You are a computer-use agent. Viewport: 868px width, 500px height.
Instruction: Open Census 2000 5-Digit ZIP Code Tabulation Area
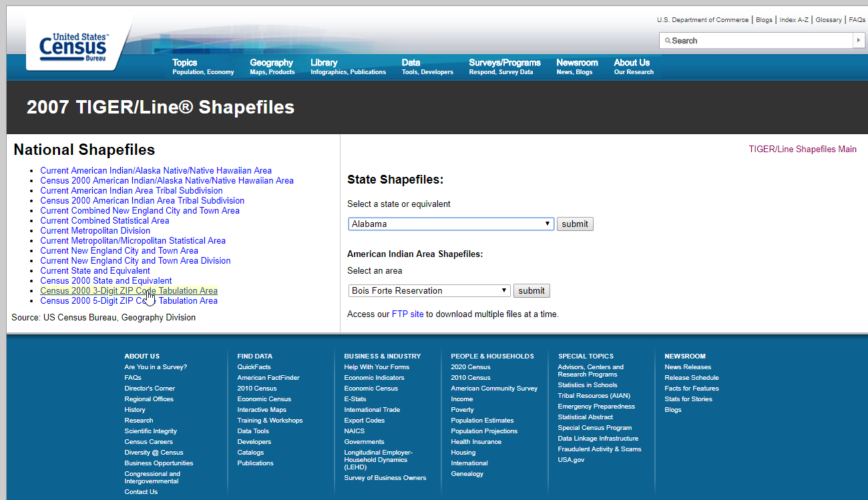pos(129,301)
